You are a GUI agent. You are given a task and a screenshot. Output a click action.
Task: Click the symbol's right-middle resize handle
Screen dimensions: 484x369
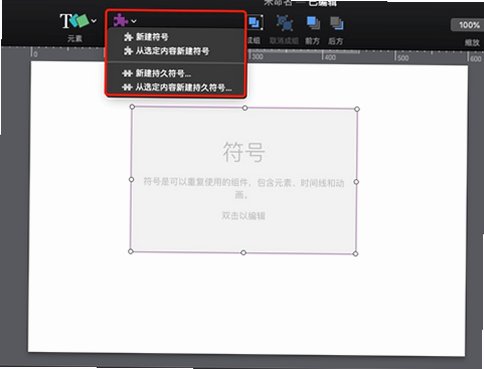(x=356, y=182)
